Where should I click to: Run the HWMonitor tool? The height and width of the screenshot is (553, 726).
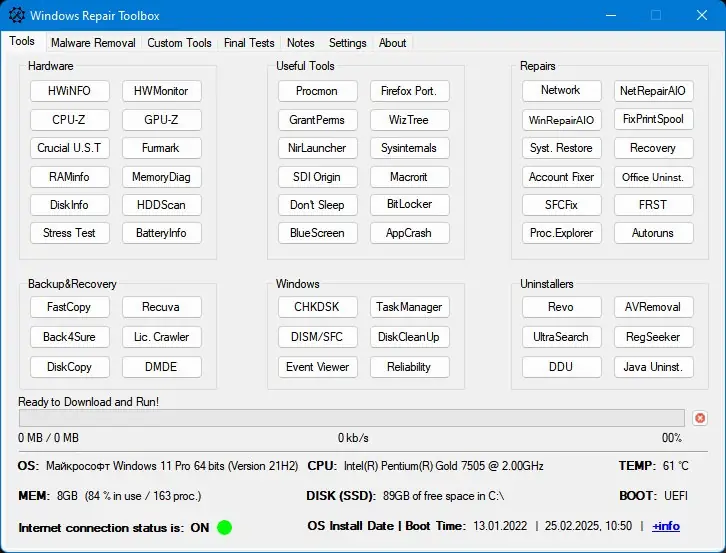pos(162,91)
